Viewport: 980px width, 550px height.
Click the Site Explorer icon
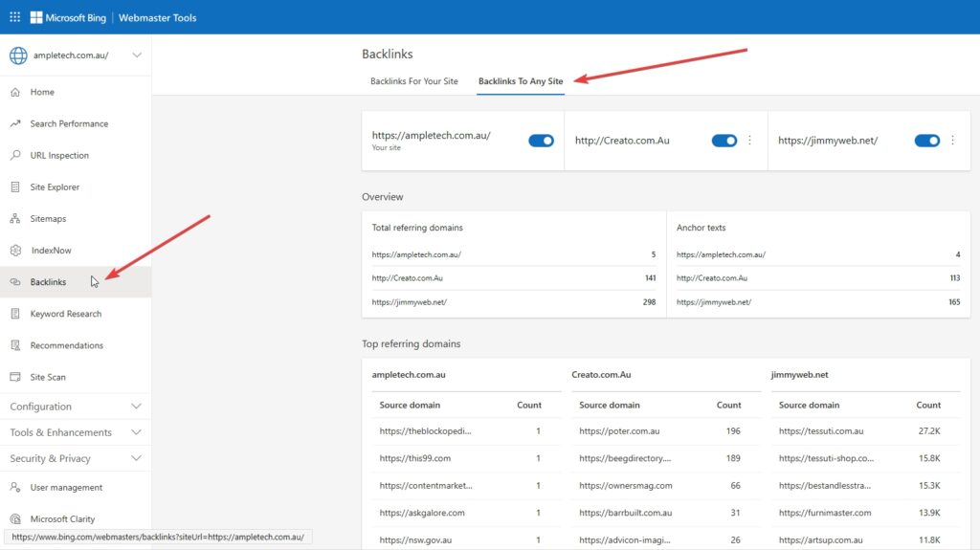click(15, 187)
